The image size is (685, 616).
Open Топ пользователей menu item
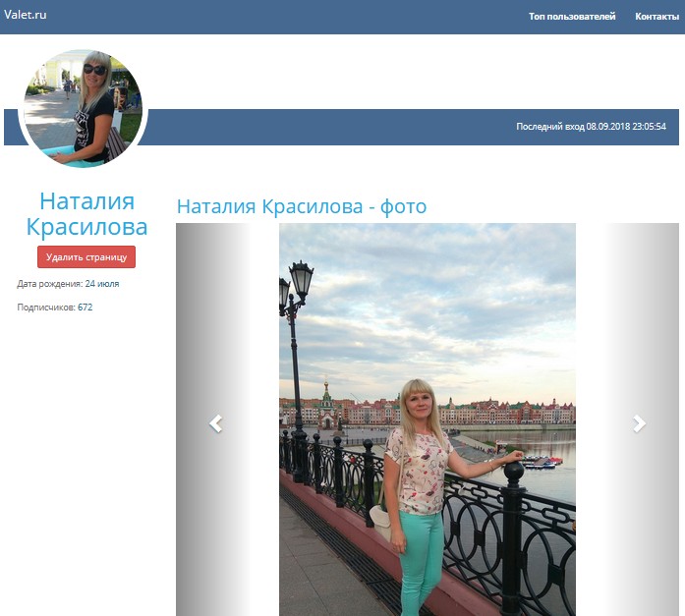click(x=572, y=17)
